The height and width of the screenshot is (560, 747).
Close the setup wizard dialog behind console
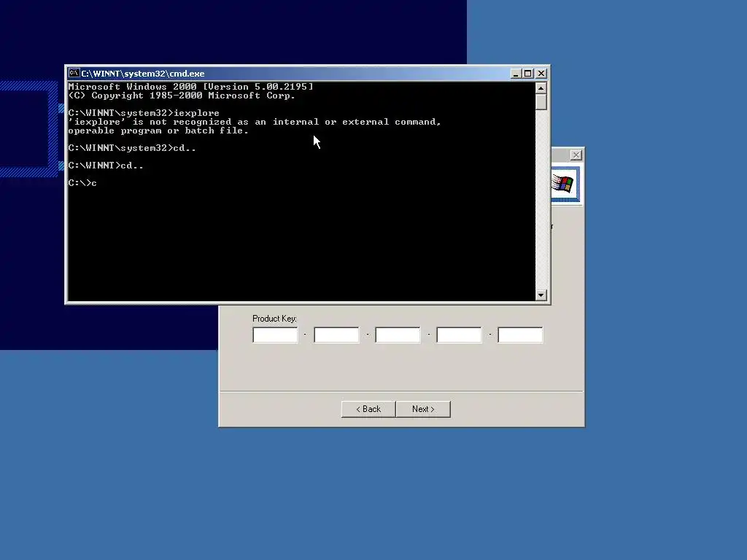pyautogui.click(x=576, y=155)
